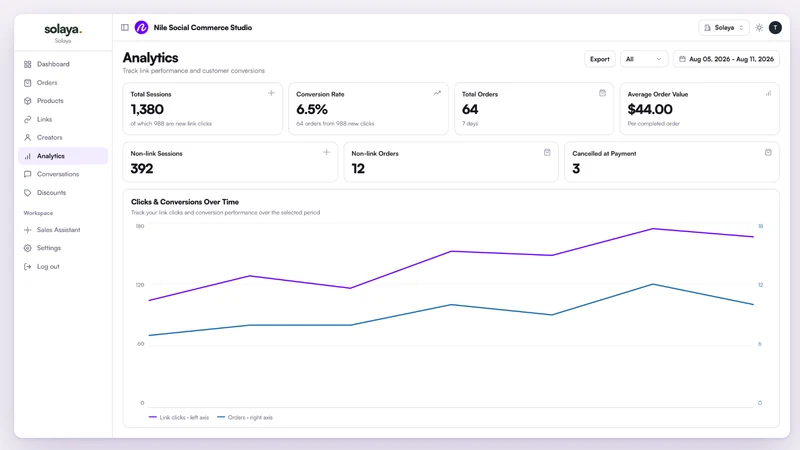Image resolution: width=800 pixels, height=450 pixels.
Task: Click the Total Orders value 64
Action: [x=470, y=109]
